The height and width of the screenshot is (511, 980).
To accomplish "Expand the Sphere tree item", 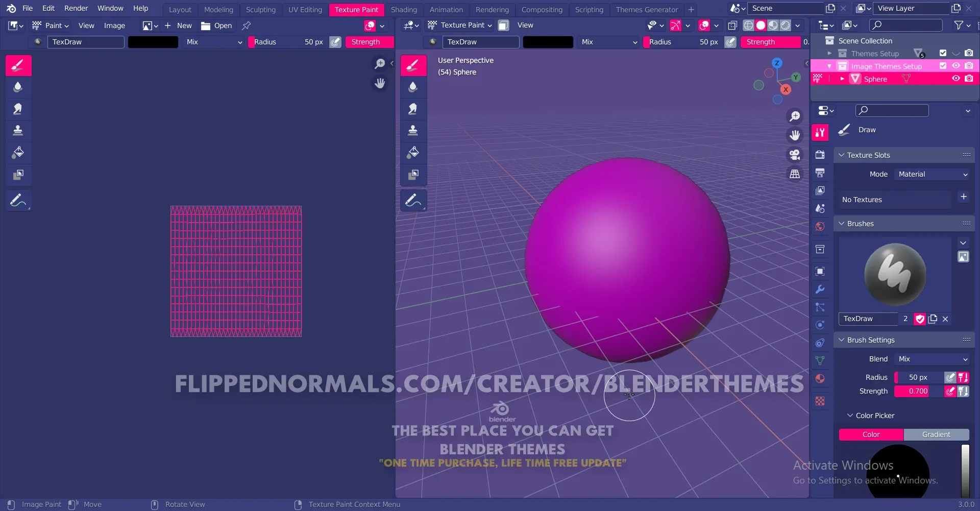I will point(842,79).
